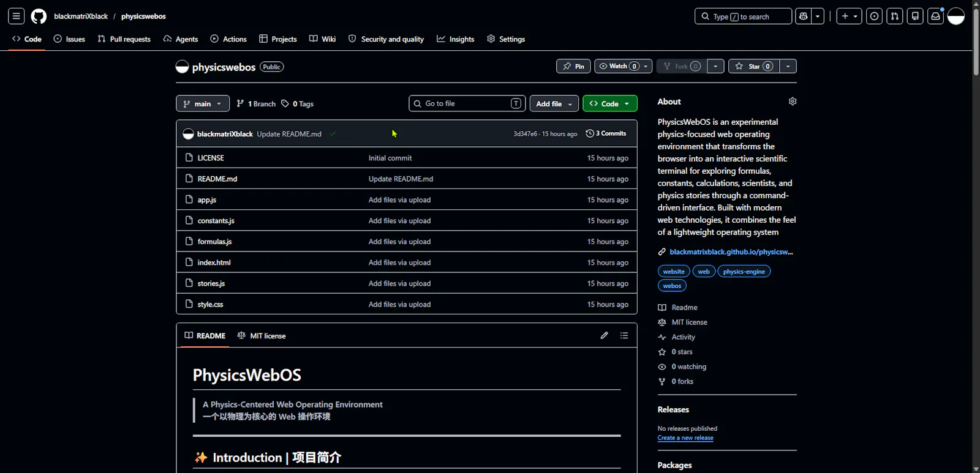The width and height of the screenshot is (980, 473).
Task: Open the Wiki tab
Action: click(323, 39)
